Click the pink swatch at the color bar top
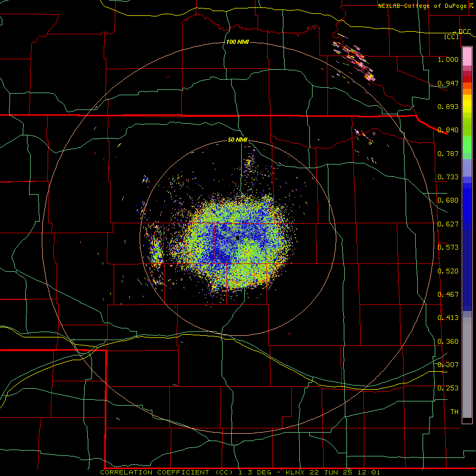Image resolution: width=476 pixels, height=476 pixels. 467,57
